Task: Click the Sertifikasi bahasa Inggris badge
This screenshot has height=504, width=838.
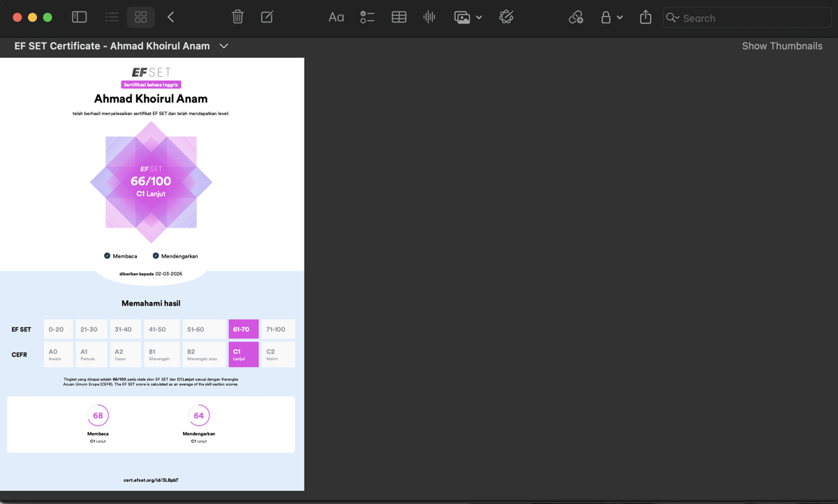Action: pyautogui.click(x=151, y=84)
